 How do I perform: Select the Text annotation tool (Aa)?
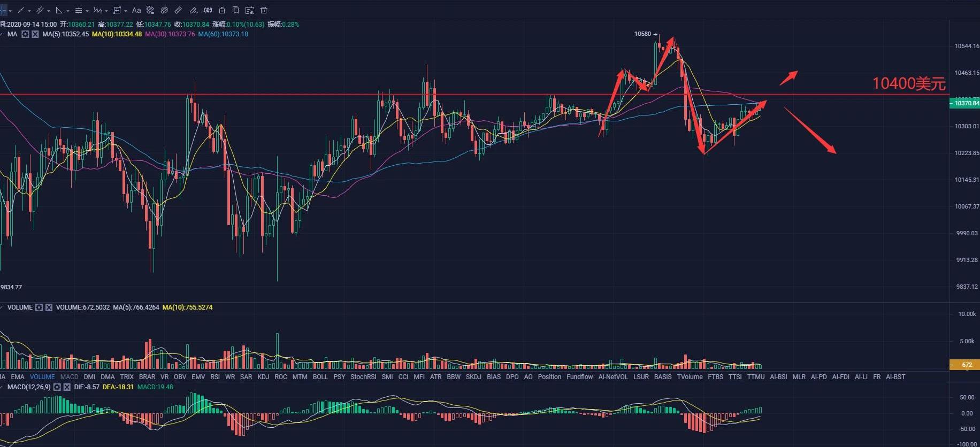point(136,10)
